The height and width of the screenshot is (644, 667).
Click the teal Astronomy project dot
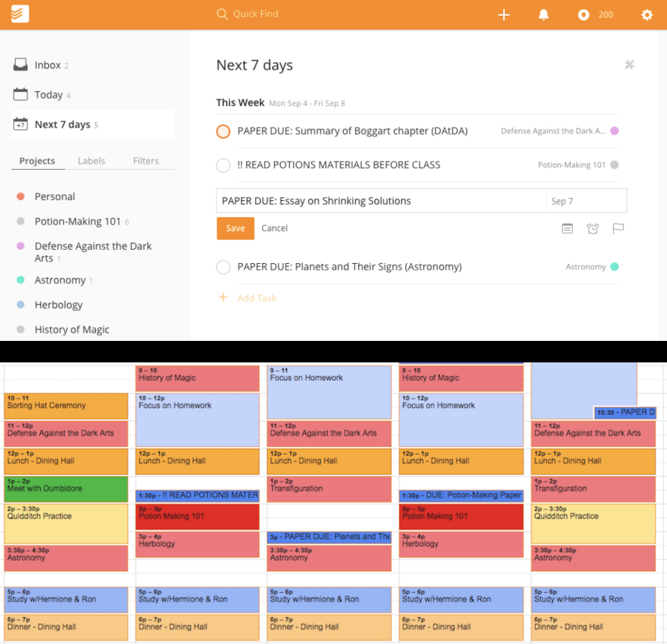[x=614, y=267]
